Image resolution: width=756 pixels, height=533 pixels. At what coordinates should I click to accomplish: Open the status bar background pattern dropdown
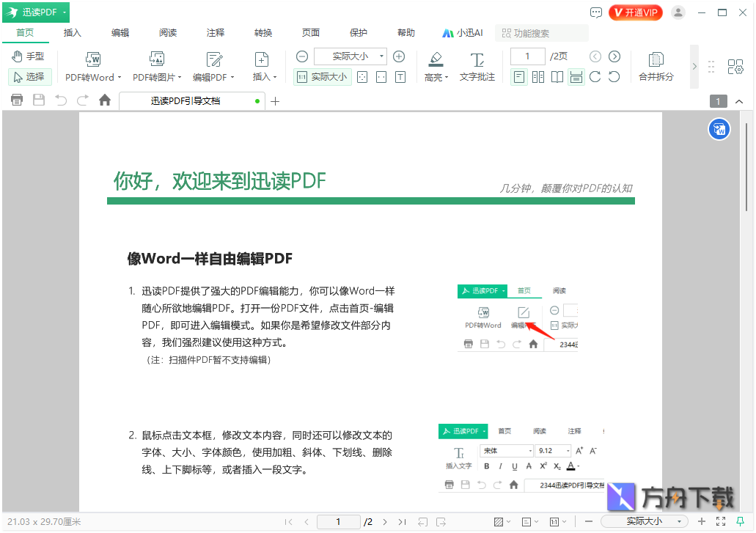point(502,522)
